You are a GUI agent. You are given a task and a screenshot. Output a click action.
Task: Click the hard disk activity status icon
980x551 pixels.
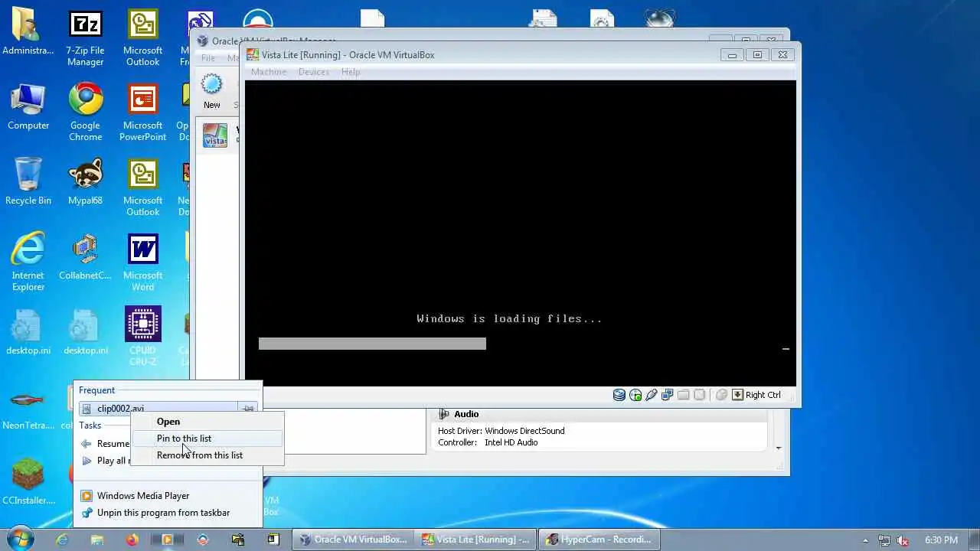[x=619, y=395]
